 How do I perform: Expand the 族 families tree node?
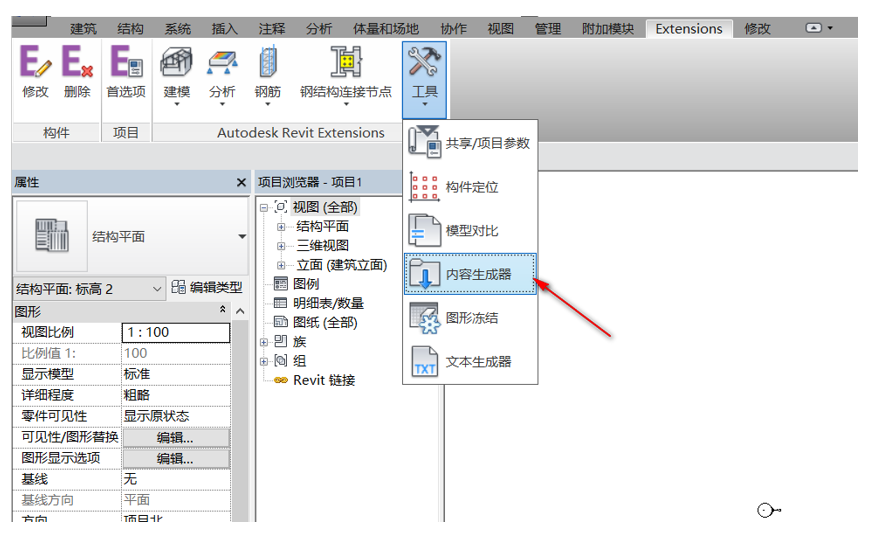pyautogui.click(x=265, y=342)
